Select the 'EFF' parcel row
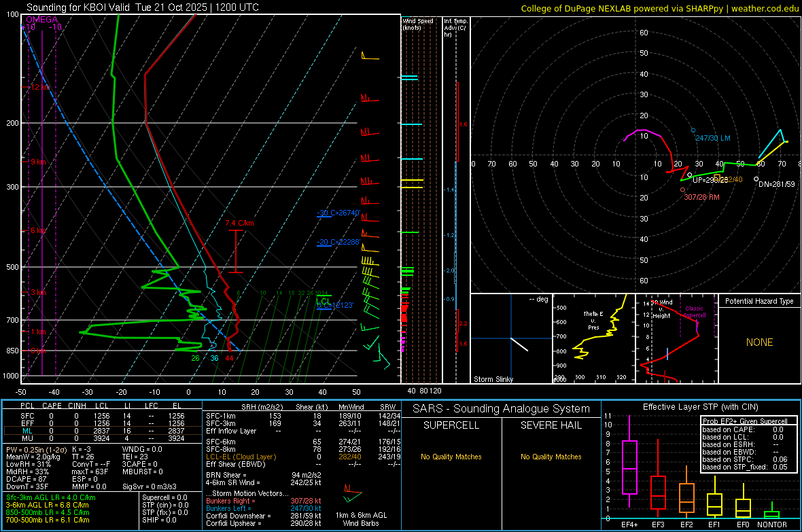The width and height of the screenshot is (802, 532). [x=103, y=423]
